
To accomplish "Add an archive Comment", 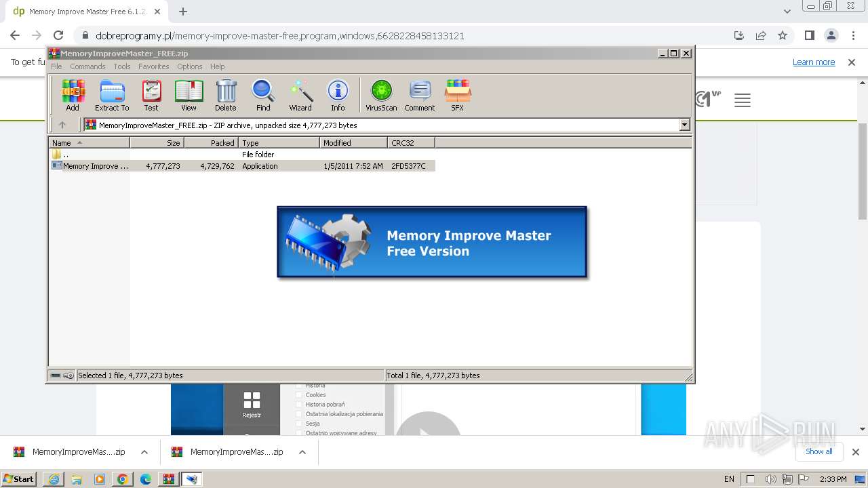I will tap(420, 96).
